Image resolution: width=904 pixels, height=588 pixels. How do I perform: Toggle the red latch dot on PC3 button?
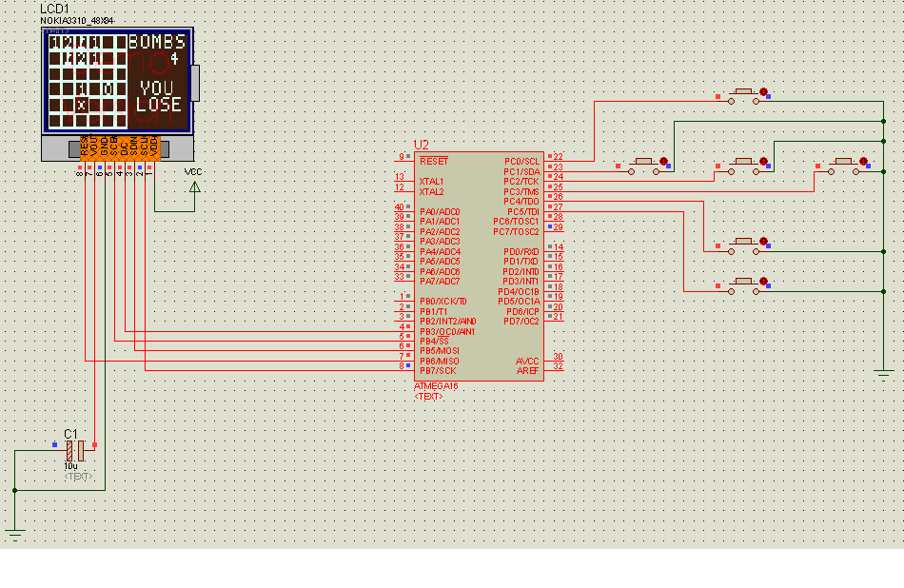863,162
